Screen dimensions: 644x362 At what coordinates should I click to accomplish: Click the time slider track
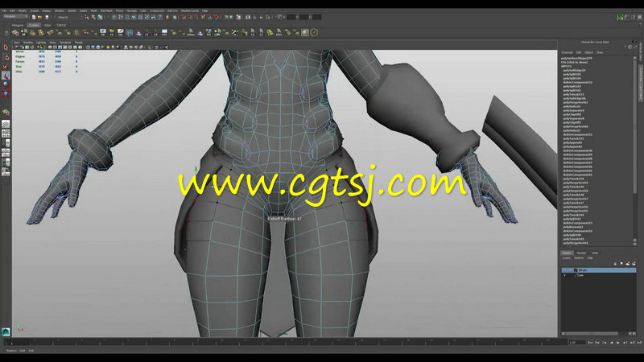click(287, 341)
